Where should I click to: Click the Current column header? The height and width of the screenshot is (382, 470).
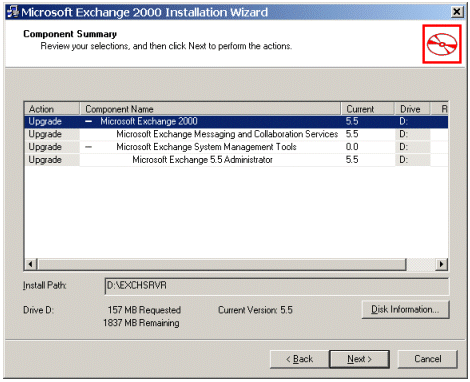[368, 109]
